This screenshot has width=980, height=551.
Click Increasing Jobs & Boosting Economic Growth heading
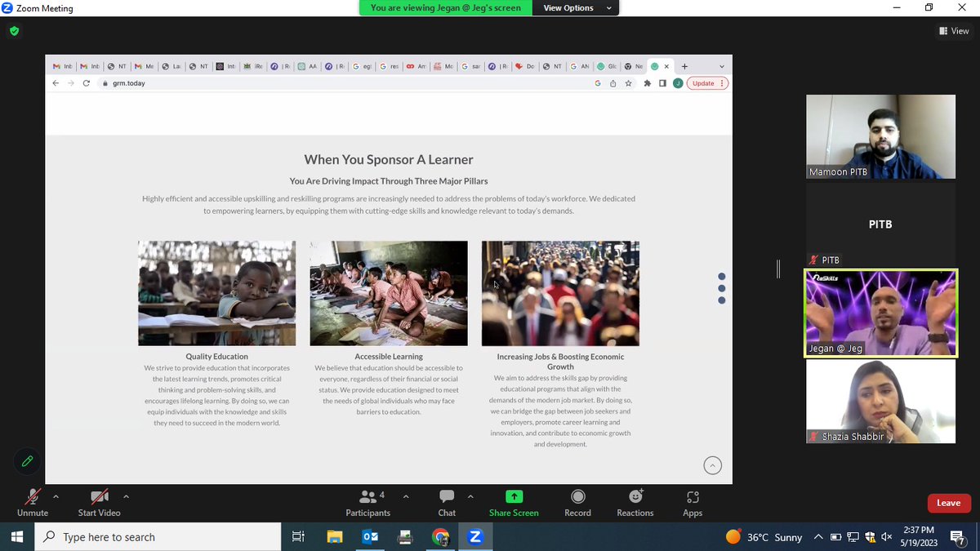click(560, 362)
